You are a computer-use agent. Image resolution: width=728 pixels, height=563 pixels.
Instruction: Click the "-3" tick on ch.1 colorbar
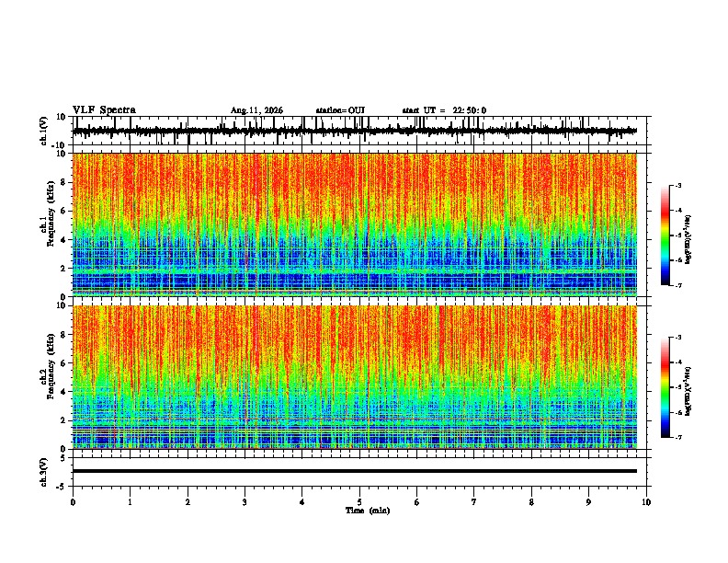tap(677, 185)
